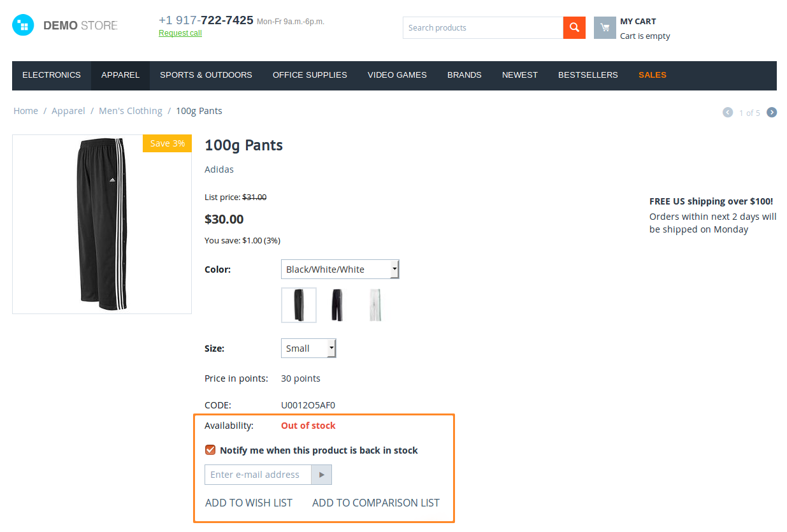Go to next product arrow

[772, 112]
